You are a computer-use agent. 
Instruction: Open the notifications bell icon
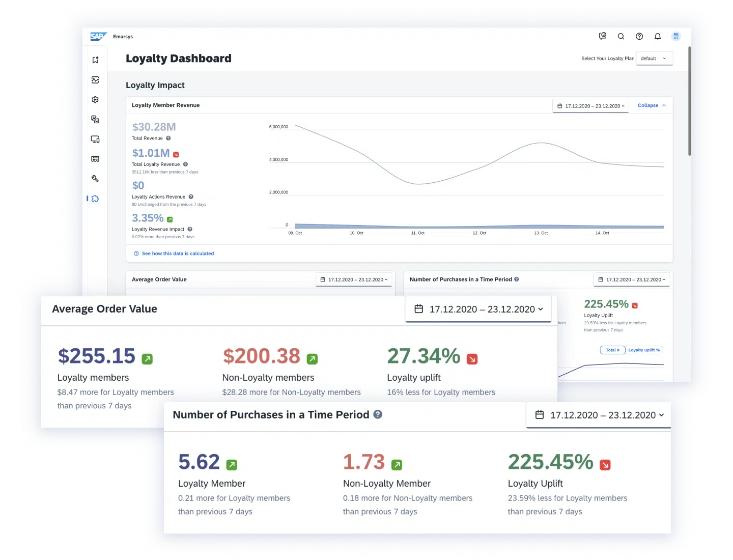point(658,36)
